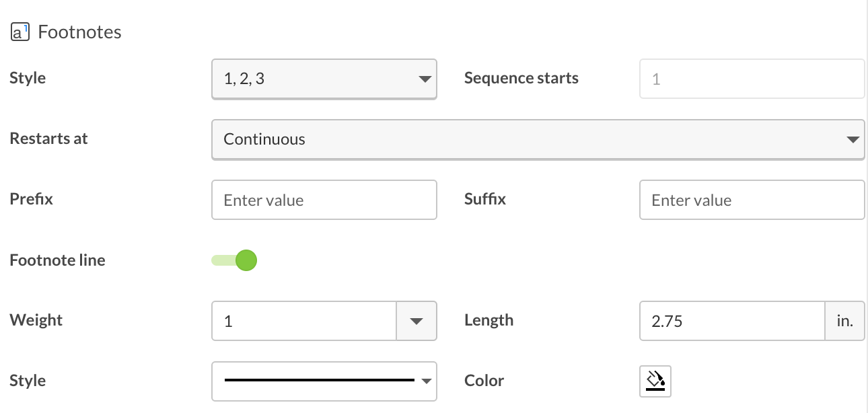Click the "Length" label text
868x413 pixels.
489,320
